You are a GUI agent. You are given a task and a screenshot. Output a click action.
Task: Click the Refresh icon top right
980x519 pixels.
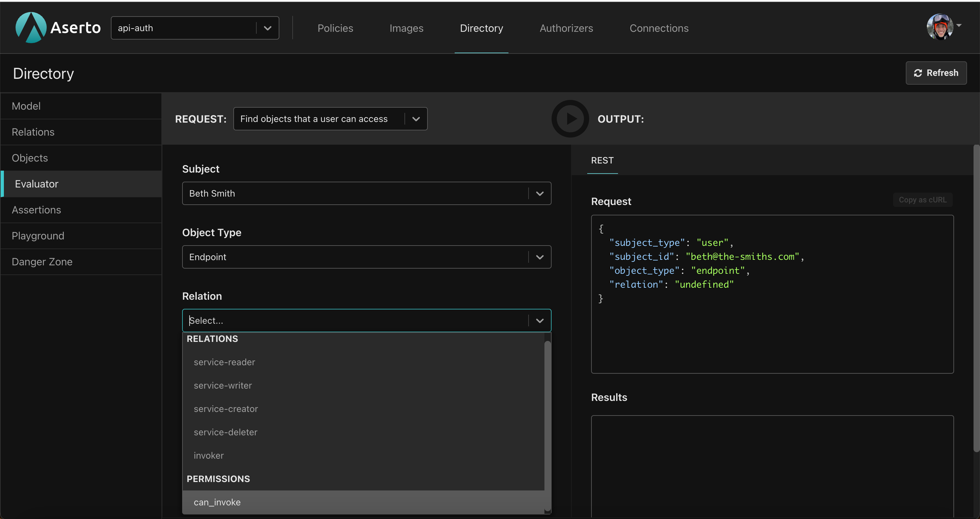point(918,72)
